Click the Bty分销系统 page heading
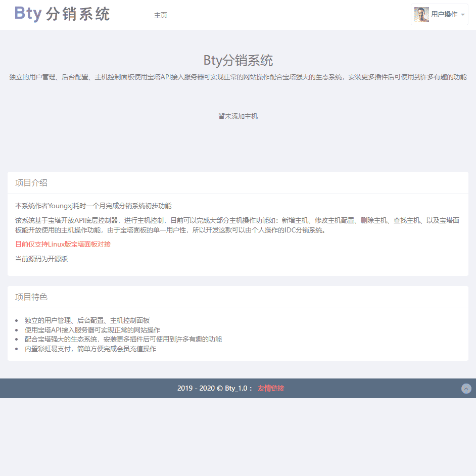The image size is (476, 476). (238, 61)
